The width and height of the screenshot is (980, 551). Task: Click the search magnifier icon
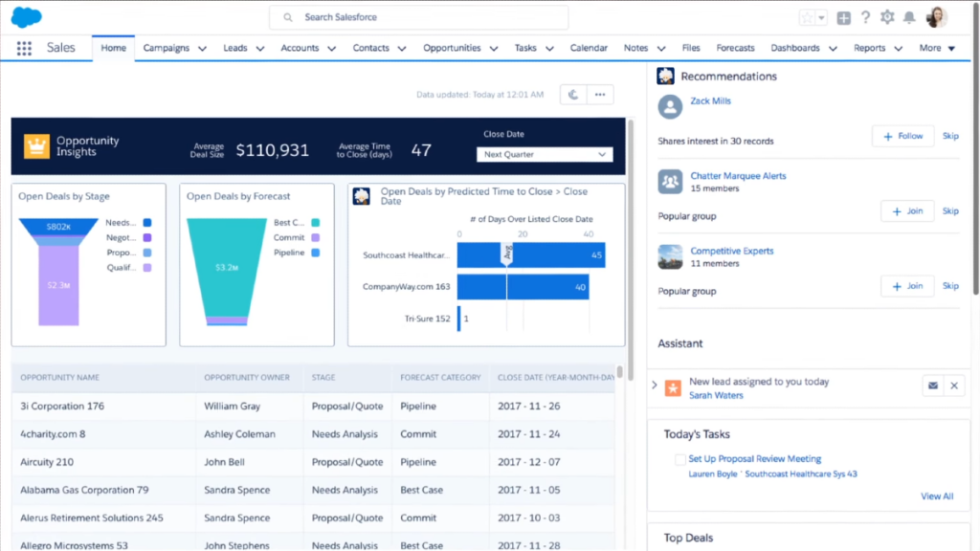tap(287, 17)
